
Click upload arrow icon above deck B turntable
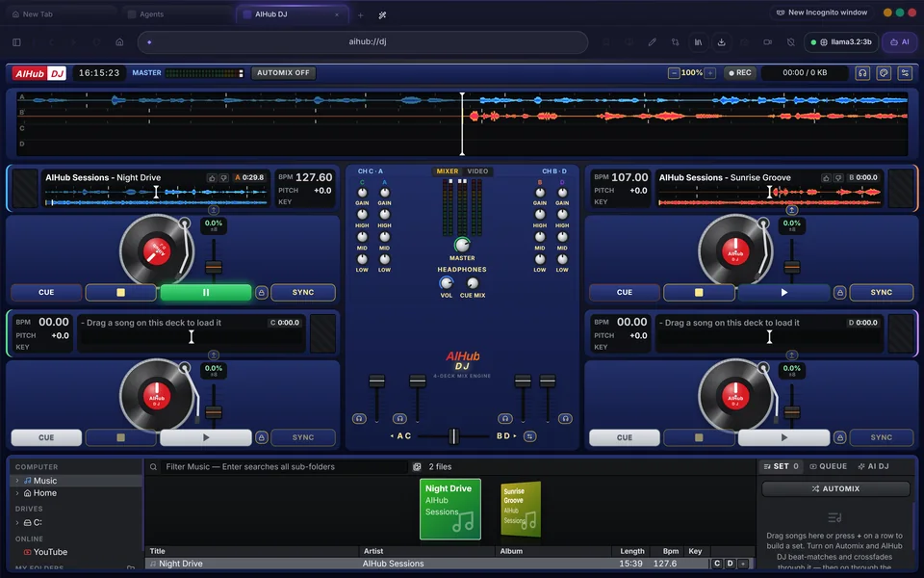point(791,210)
